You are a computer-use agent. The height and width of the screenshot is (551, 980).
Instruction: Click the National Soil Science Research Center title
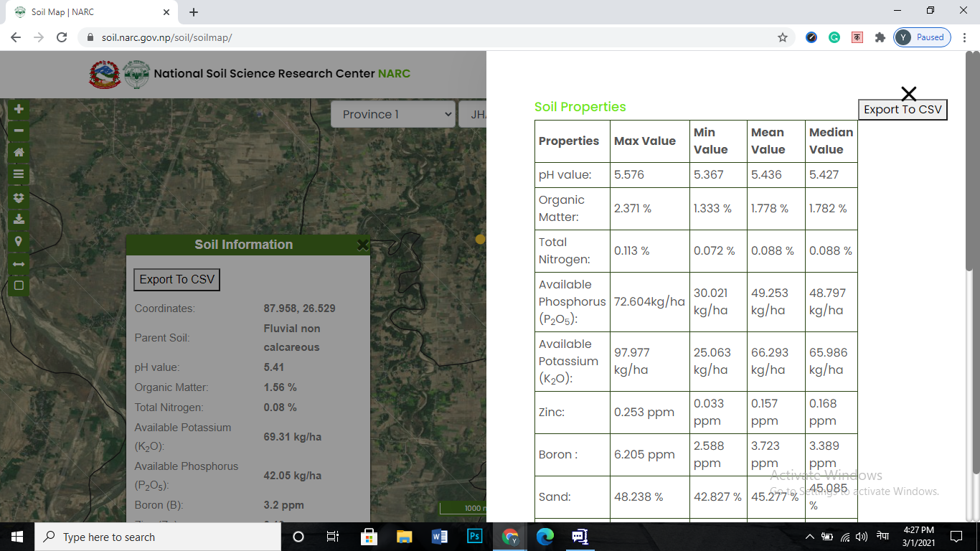pyautogui.click(x=282, y=73)
